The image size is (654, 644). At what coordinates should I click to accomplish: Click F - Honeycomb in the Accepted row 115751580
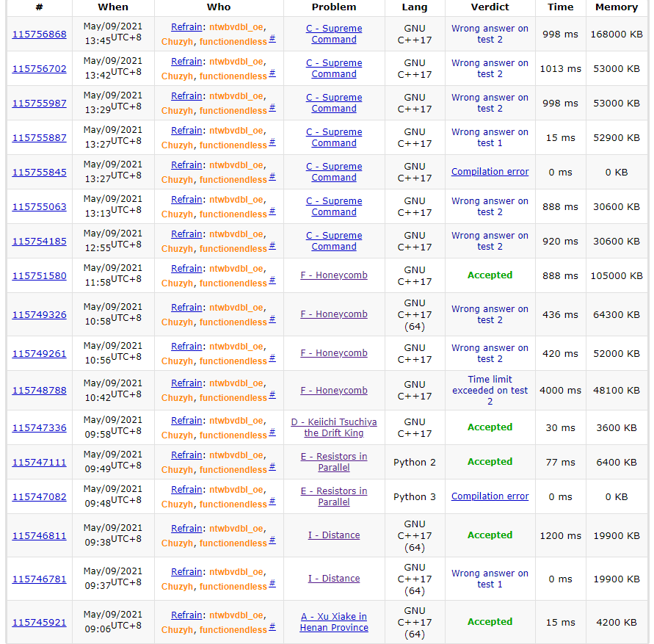pos(334,275)
